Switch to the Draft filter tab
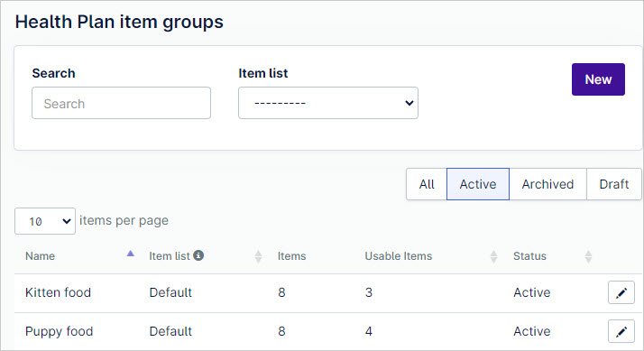 [613, 184]
